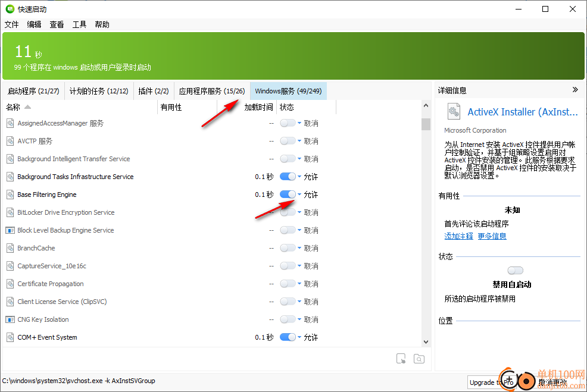
Task: Open the 文件 menu
Action: coord(11,25)
